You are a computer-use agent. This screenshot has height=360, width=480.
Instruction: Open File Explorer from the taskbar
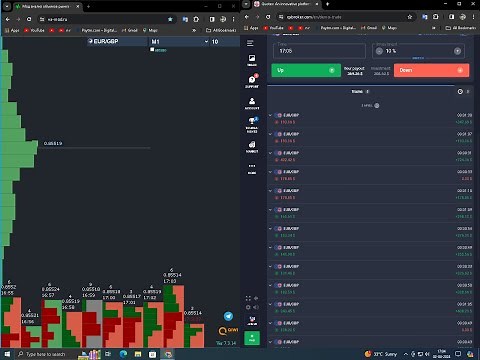click(138, 354)
